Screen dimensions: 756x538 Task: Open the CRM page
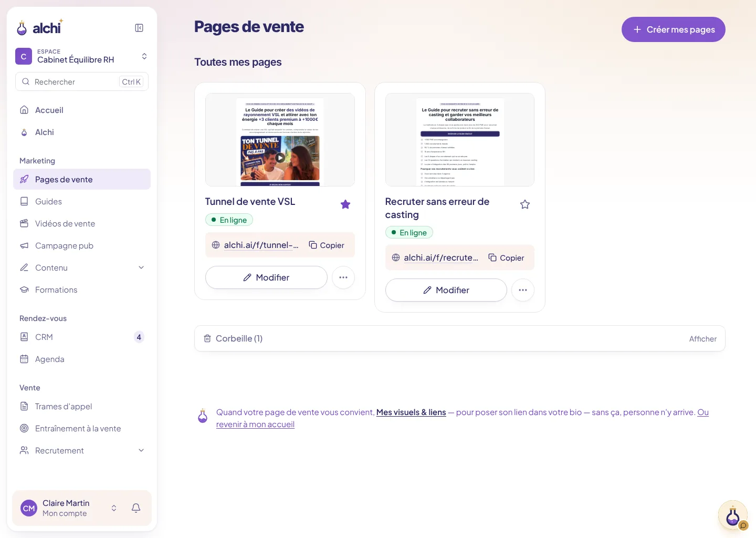(82, 337)
